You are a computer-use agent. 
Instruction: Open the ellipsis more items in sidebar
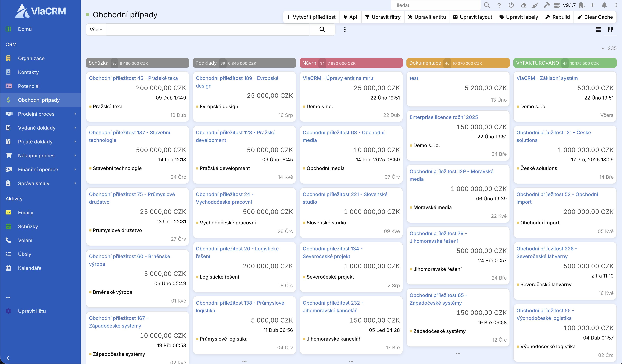8,298
